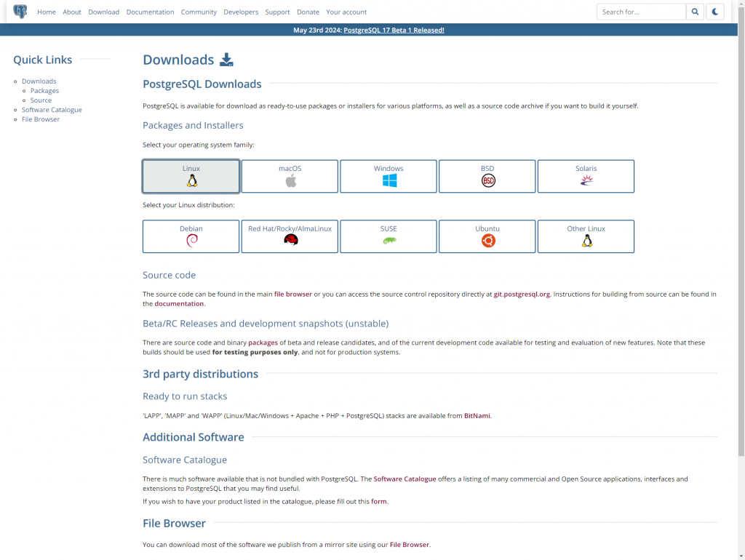
Task: Open File Browser link at page bottom
Action: pyautogui.click(x=409, y=544)
